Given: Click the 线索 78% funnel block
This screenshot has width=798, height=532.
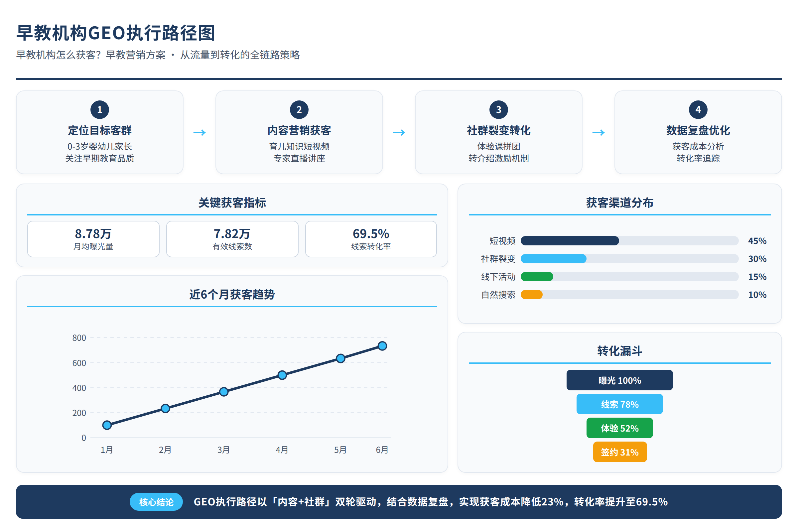Looking at the screenshot, I should [x=620, y=404].
